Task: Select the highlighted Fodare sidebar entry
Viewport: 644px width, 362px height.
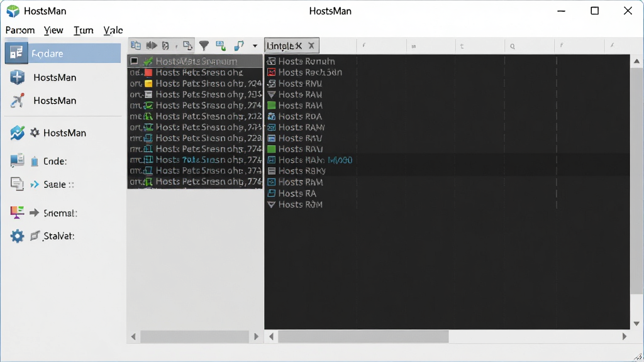Action: point(63,53)
